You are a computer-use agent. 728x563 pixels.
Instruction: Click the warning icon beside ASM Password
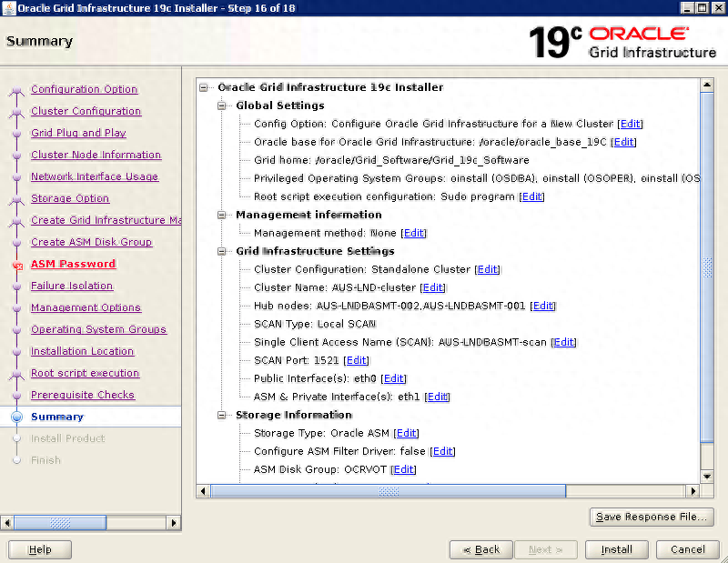[15, 264]
